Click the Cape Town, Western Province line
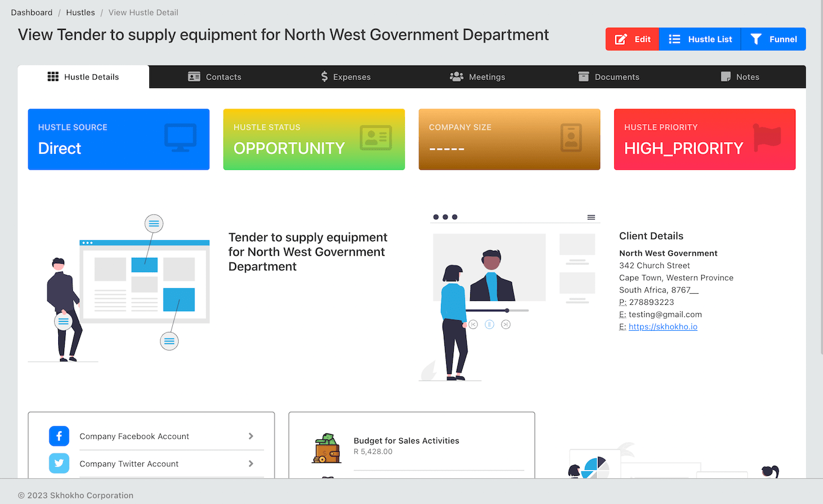The image size is (823, 504). pyautogui.click(x=676, y=278)
